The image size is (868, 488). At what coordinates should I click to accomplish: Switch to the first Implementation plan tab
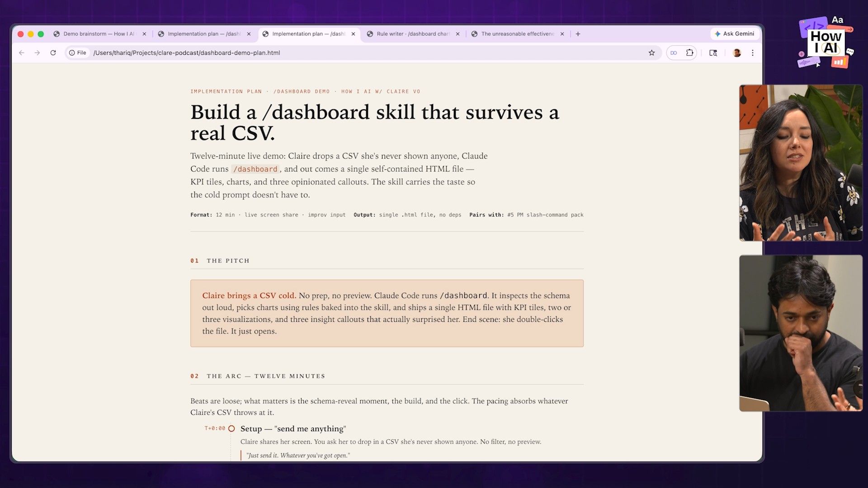pyautogui.click(x=203, y=34)
